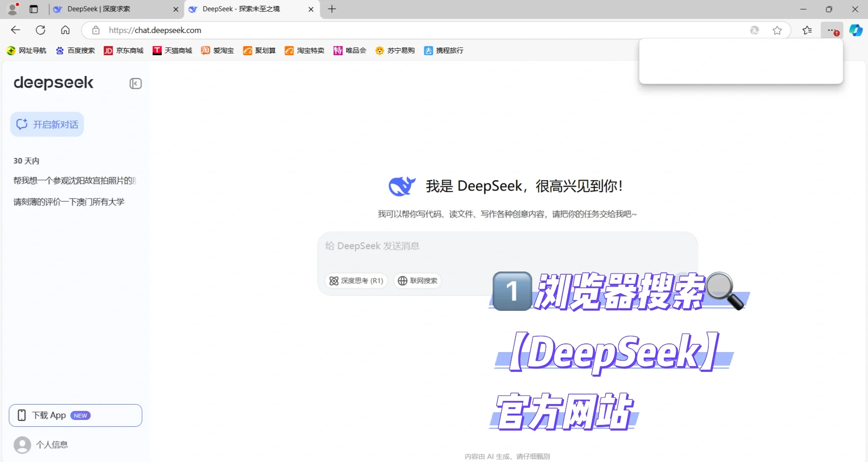Switch to the DeepSeek | 深度求索 tab
The image size is (868, 462).
(x=99, y=9)
